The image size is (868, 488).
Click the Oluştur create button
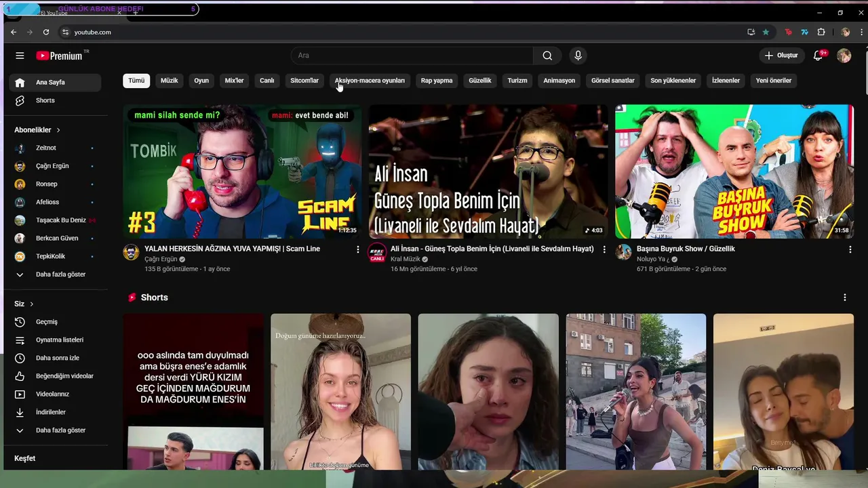(x=782, y=56)
